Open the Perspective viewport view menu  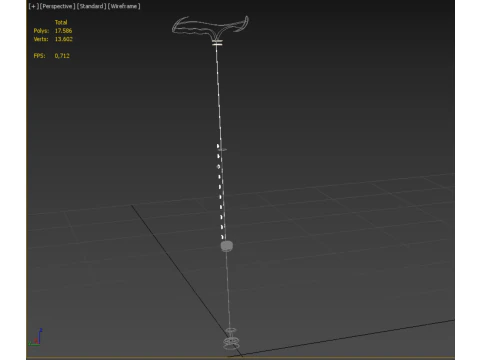[x=57, y=6]
